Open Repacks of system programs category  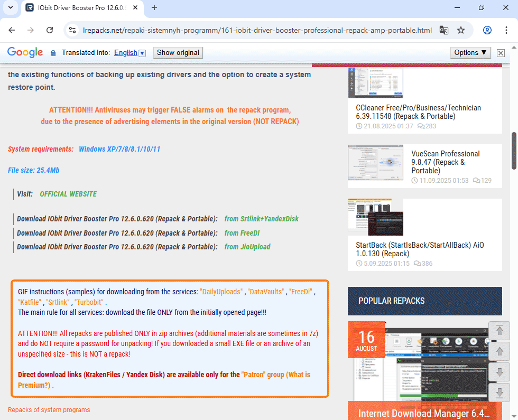point(49,410)
